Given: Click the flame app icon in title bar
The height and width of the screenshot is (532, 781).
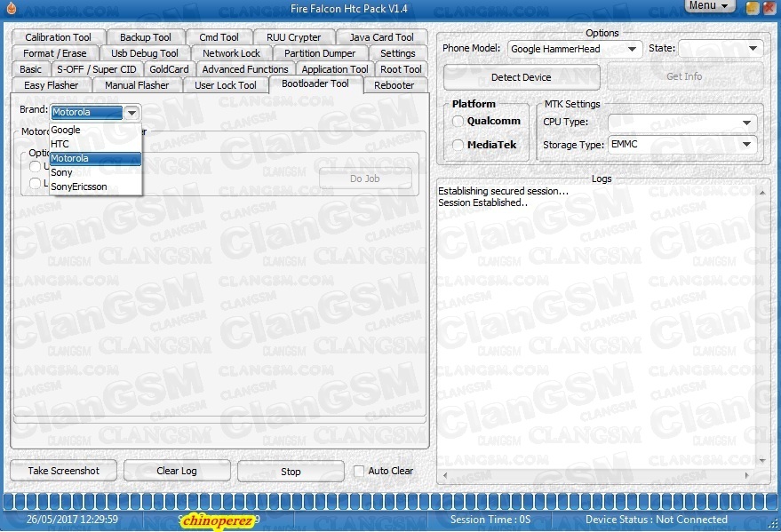Looking at the screenshot, I should pos(11,7).
